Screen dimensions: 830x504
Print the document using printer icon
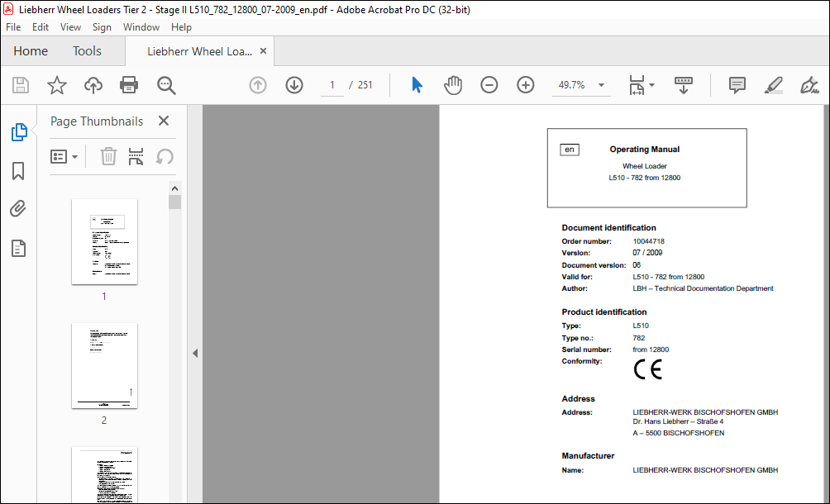point(129,85)
